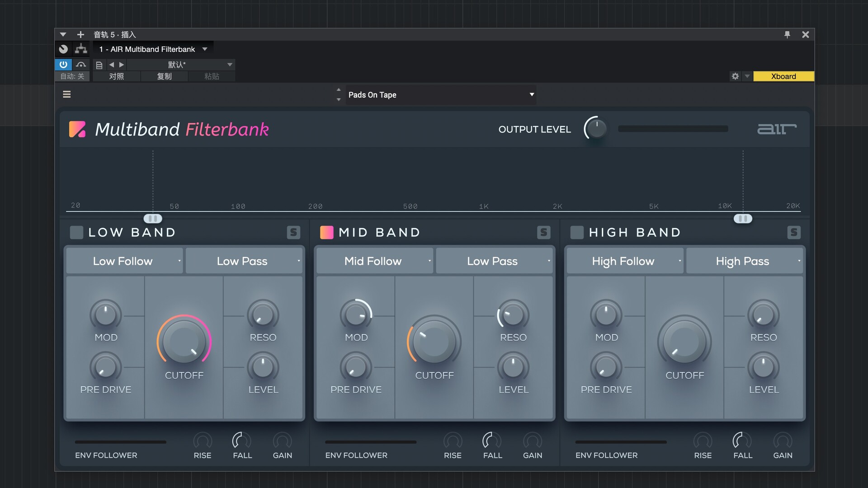Expand AIR Multiband Filterbank plugin selector
868x488 pixels.
(x=205, y=49)
